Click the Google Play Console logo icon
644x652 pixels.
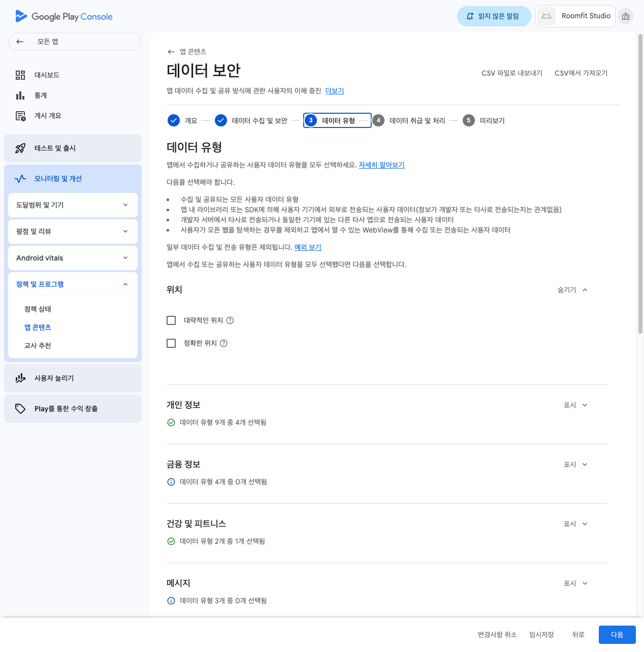[21, 16]
